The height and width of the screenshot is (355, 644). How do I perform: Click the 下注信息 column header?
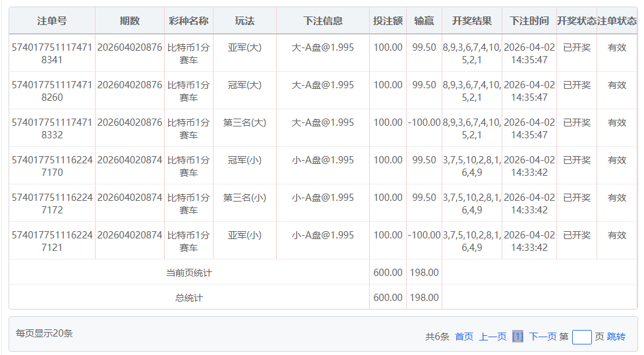323,21
